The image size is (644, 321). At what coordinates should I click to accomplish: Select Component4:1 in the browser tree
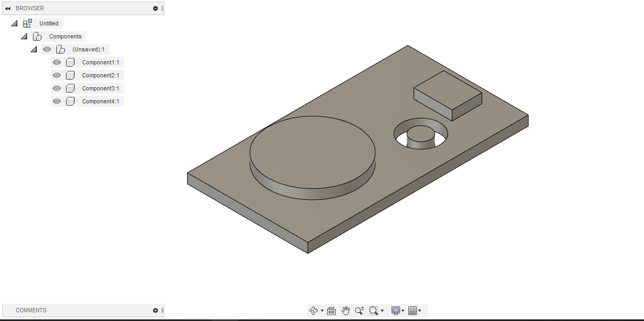(101, 101)
